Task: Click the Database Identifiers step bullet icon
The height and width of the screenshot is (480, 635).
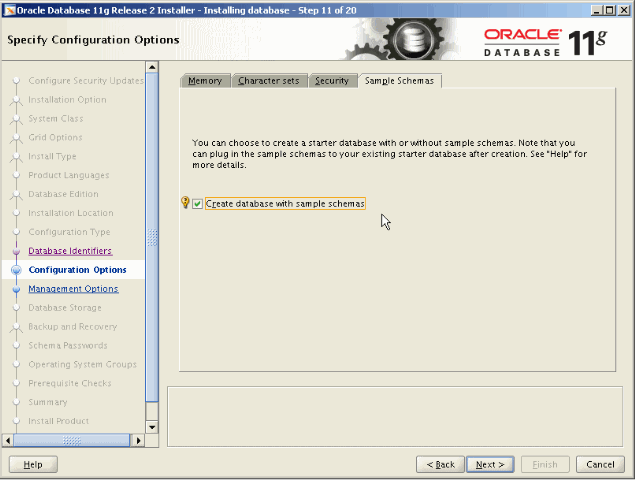Action: (16, 252)
